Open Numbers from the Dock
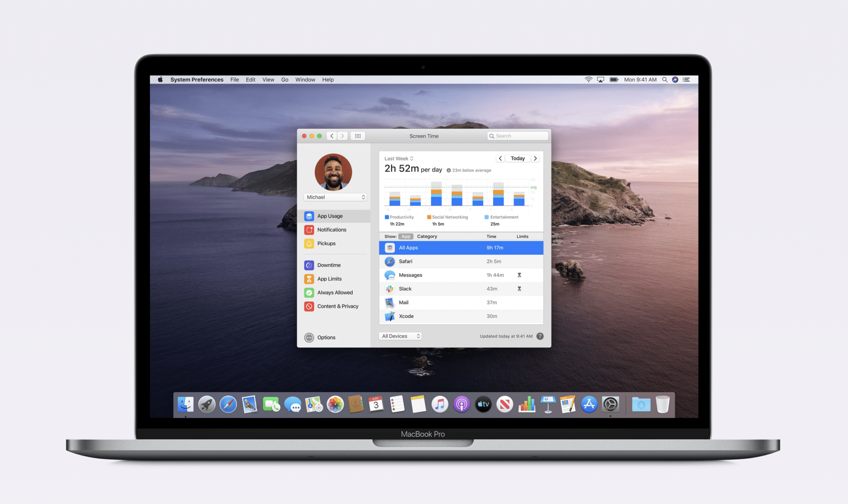Viewport: 848px width, 504px height. tap(527, 404)
